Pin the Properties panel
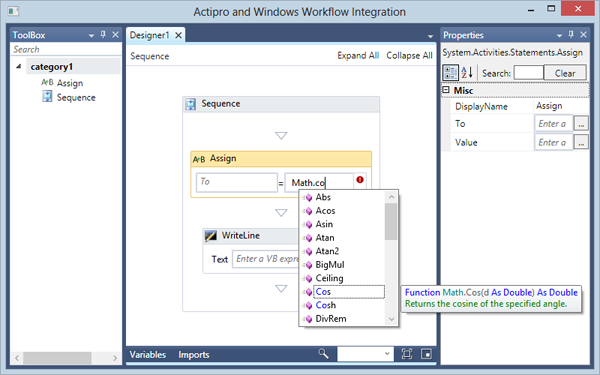This screenshot has width=600, height=375. point(571,34)
